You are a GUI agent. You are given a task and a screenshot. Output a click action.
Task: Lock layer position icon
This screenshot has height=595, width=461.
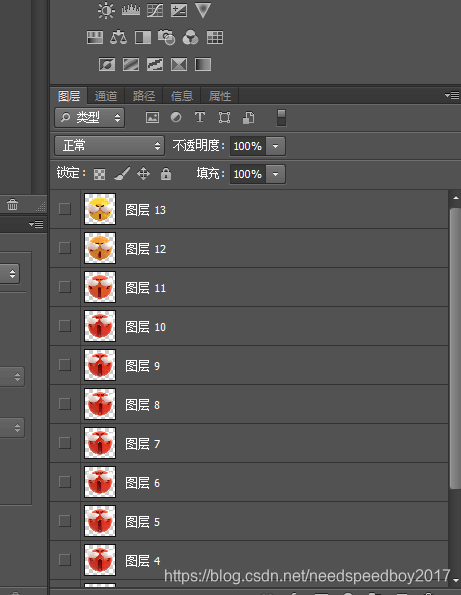(x=143, y=174)
